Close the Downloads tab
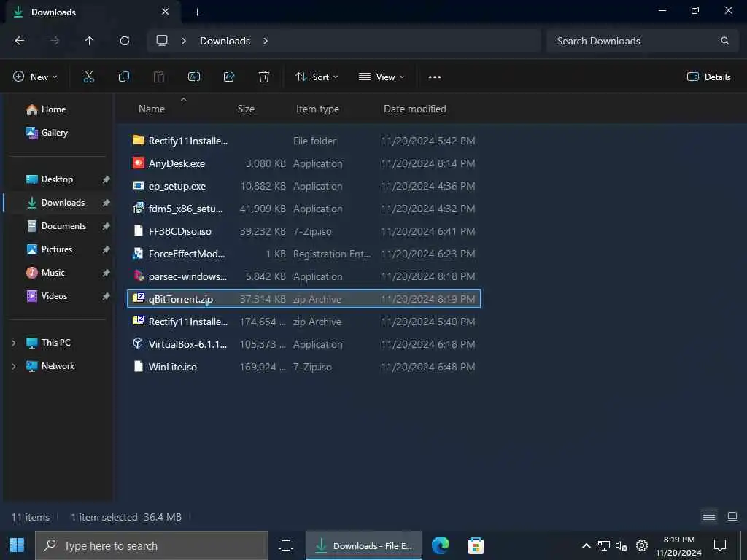The width and height of the screenshot is (747, 560). tap(166, 12)
